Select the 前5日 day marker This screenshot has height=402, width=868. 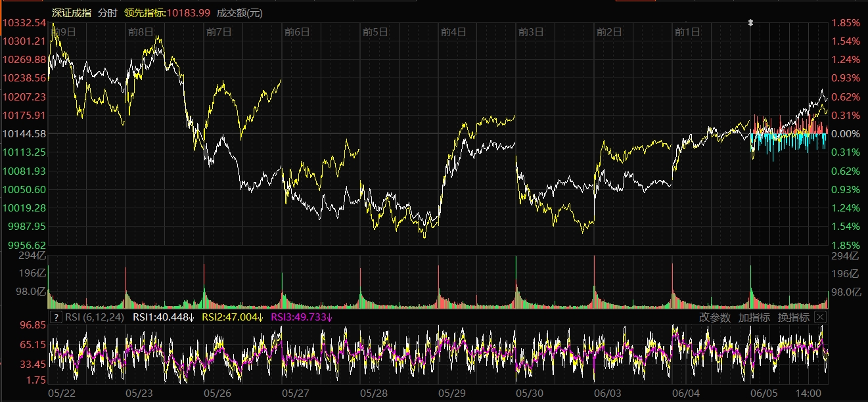375,31
